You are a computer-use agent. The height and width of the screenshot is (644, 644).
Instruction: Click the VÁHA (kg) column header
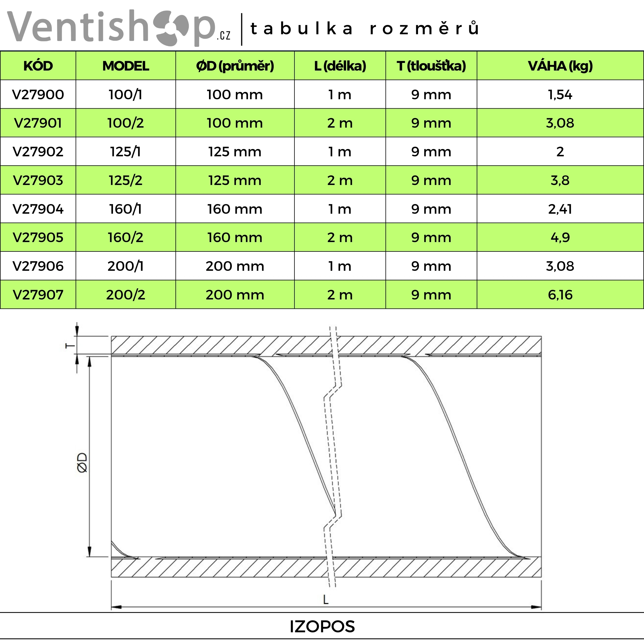click(x=560, y=66)
